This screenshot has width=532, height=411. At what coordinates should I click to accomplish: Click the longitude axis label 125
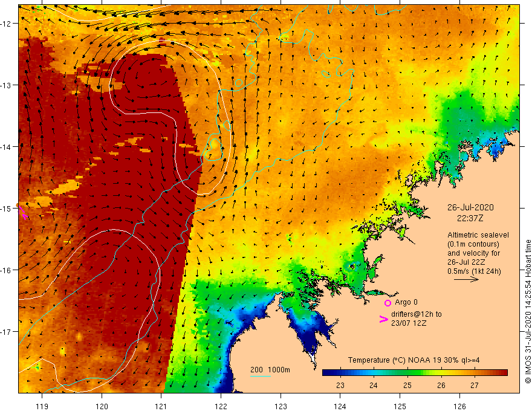[400, 406]
